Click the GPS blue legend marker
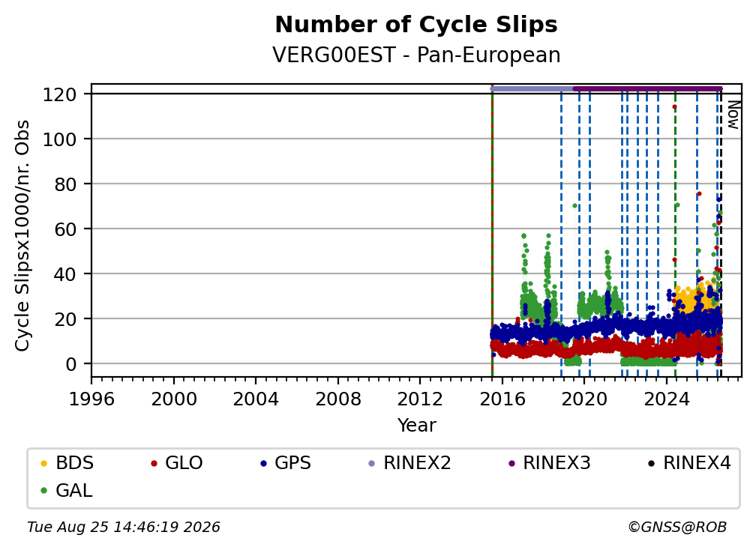This screenshot has width=756, height=550. click(263, 463)
